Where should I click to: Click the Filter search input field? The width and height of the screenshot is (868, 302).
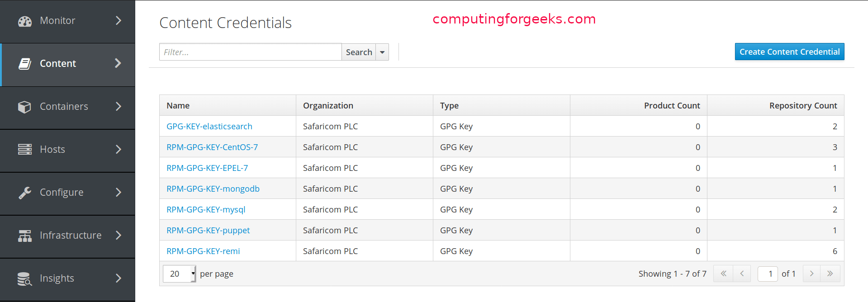click(250, 52)
